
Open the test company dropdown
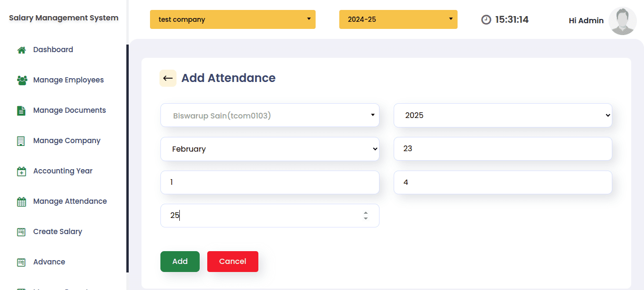[x=232, y=19]
